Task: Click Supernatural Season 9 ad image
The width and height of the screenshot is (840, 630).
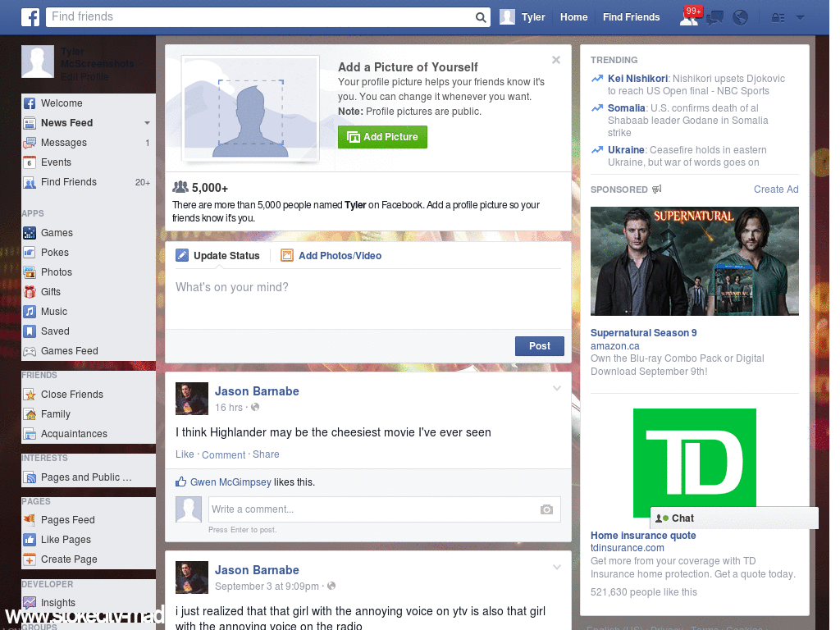Action: [694, 262]
